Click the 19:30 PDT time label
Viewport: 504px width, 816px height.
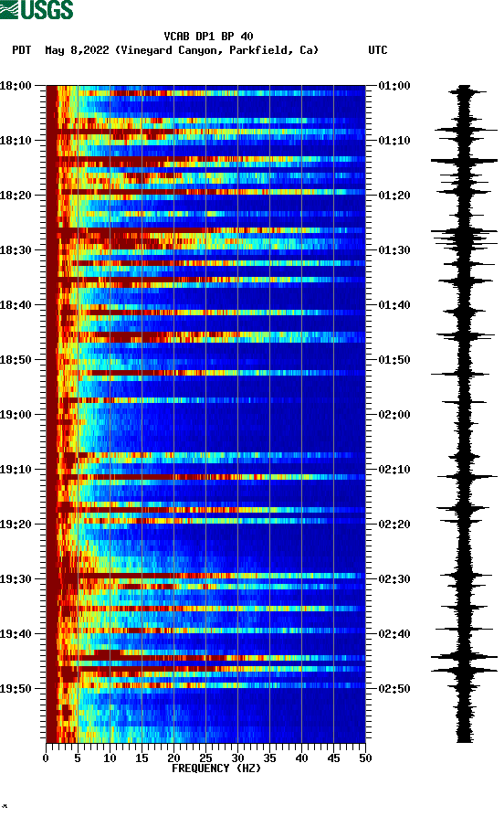point(16,579)
